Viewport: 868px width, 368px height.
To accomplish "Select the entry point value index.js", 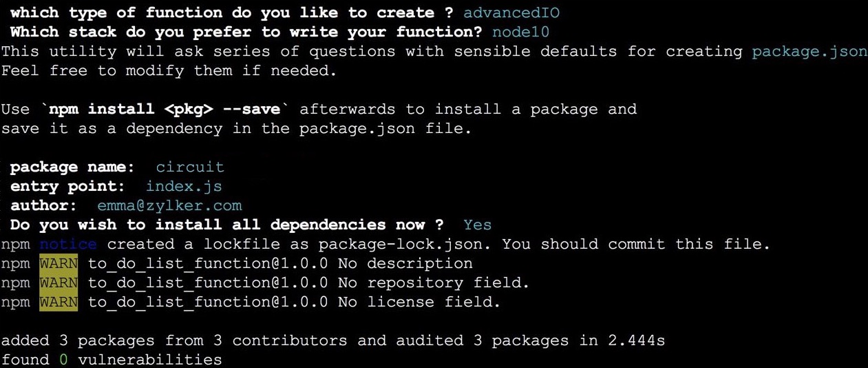I will 184,186.
